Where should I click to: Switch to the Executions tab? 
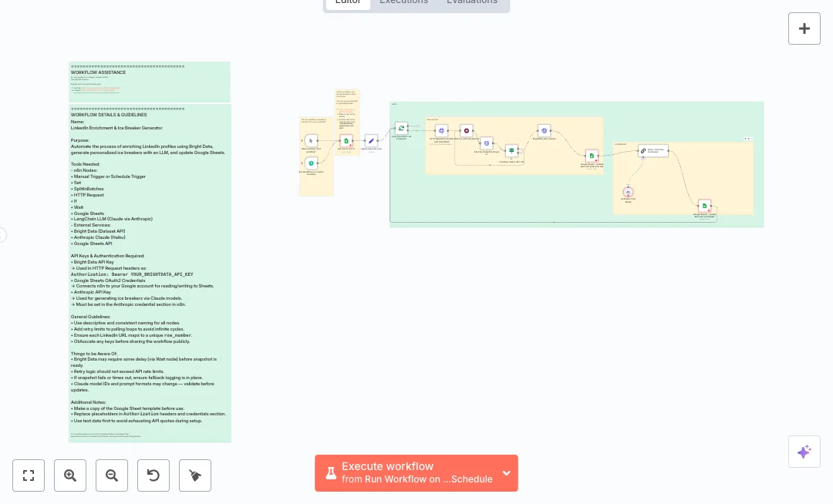tap(403, 2)
